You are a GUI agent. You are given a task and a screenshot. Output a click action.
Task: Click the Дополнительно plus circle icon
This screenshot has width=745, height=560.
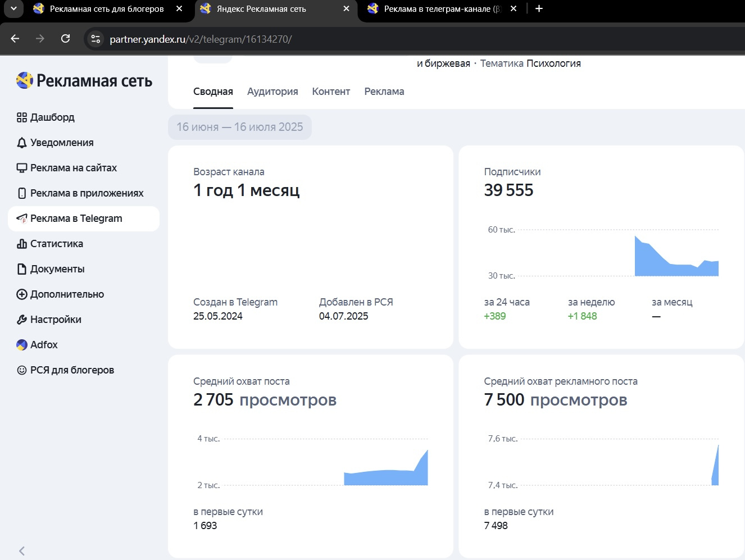(22, 294)
